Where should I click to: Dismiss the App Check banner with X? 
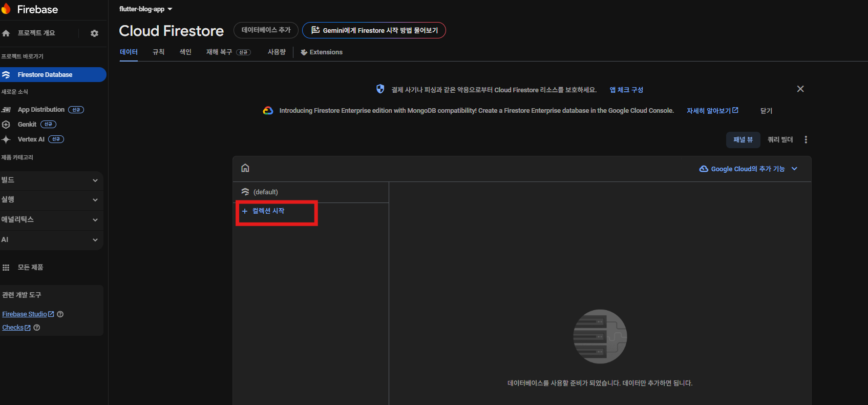[x=800, y=89]
